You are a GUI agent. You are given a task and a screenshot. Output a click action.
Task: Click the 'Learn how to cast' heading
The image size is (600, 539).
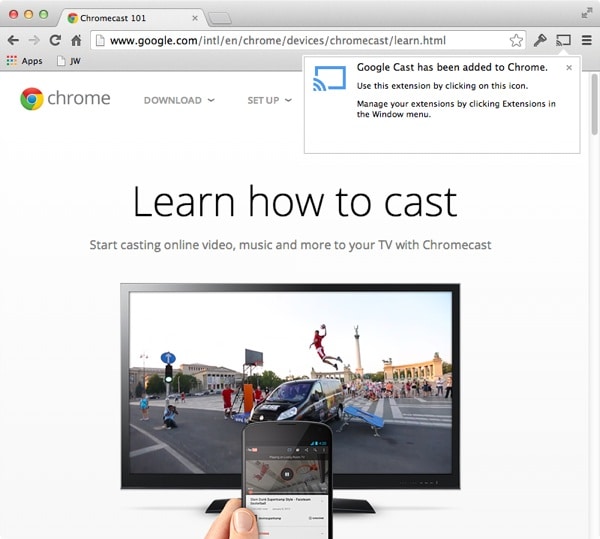(295, 202)
